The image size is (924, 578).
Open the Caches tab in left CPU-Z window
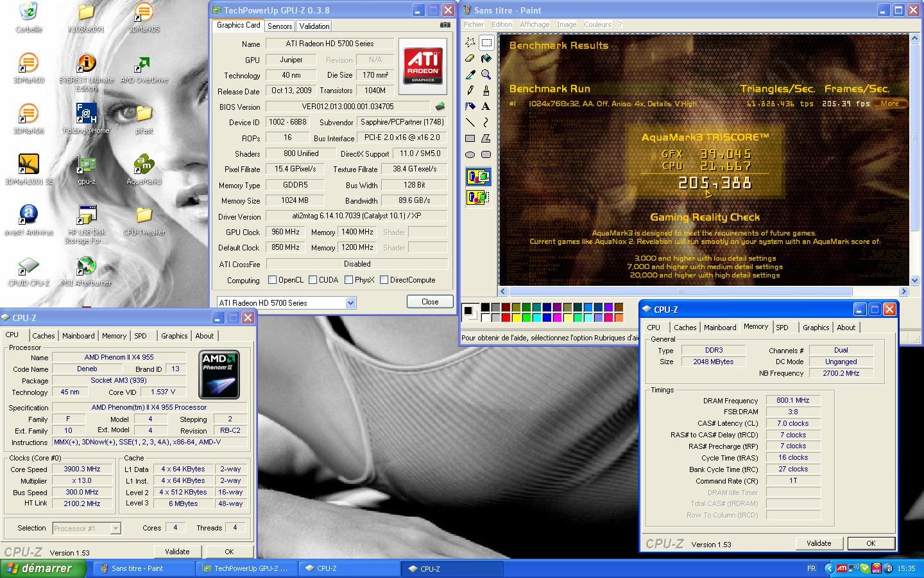click(44, 336)
